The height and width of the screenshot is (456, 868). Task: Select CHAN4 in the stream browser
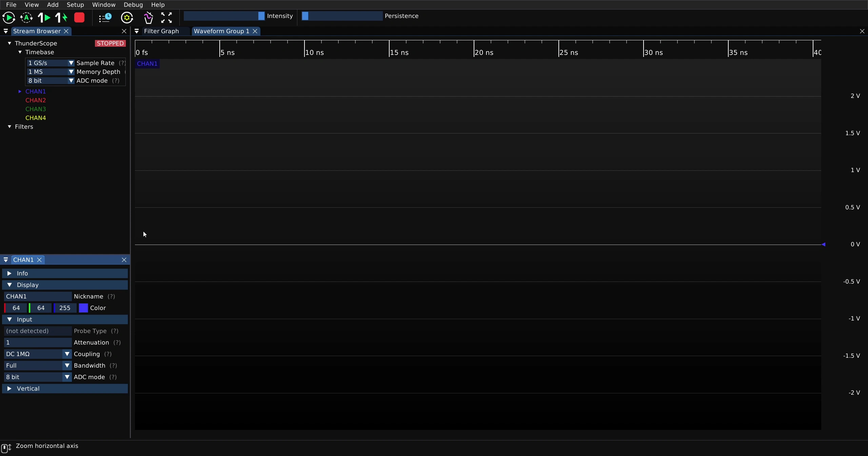pyautogui.click(x=36, y=118)
